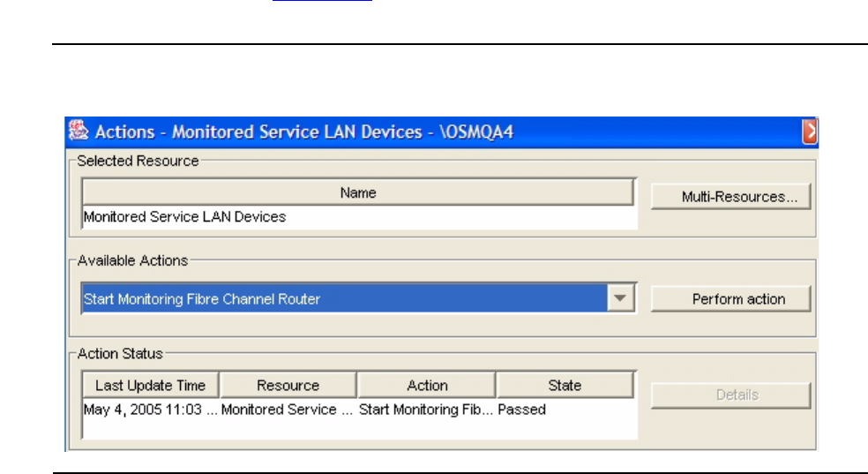This screenshot has height=474, width=868.
Task: Click the Action Status group label
Action: [121, 354]
